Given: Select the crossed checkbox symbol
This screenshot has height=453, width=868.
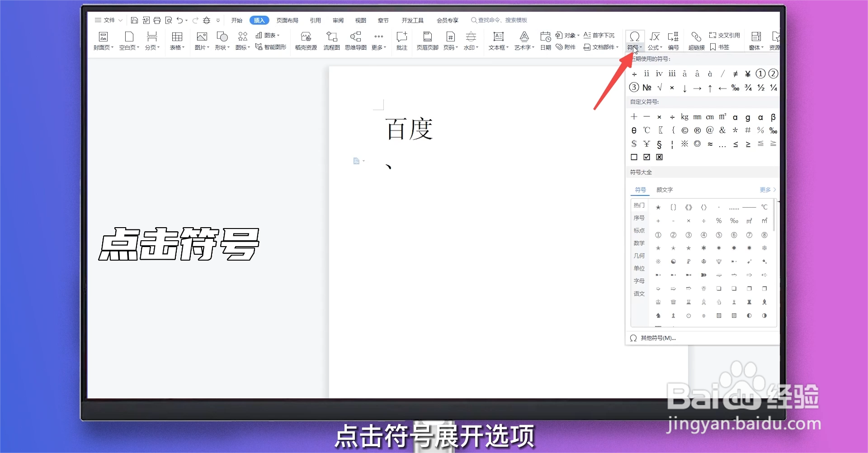Looking at the screenshot, I should (659, 157).
